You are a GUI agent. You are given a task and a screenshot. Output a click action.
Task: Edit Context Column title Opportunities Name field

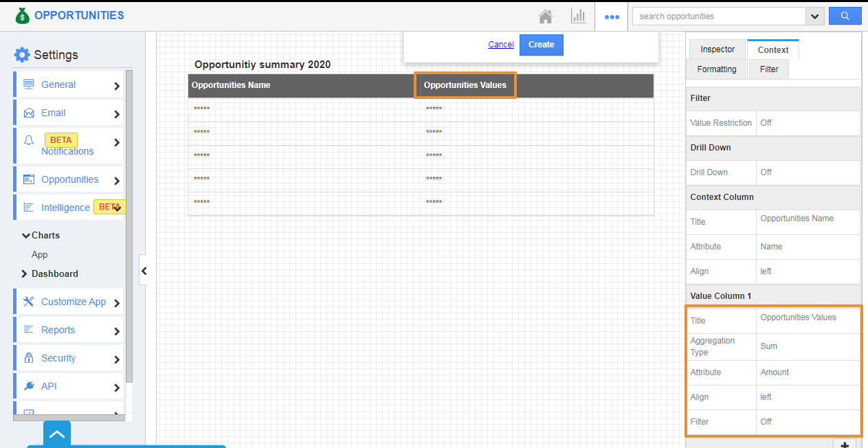pyautogui.click(x=808, y=222)
